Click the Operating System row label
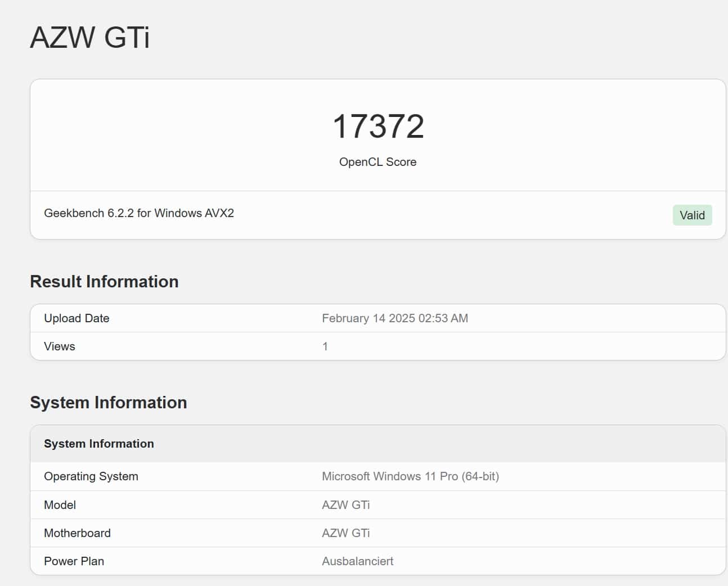 pos(91,476)
